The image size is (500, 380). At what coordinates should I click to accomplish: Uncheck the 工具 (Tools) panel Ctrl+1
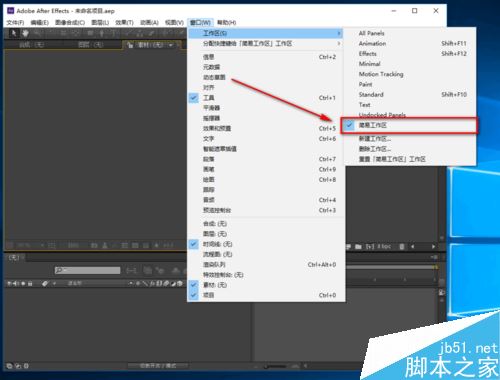(266, 98)
